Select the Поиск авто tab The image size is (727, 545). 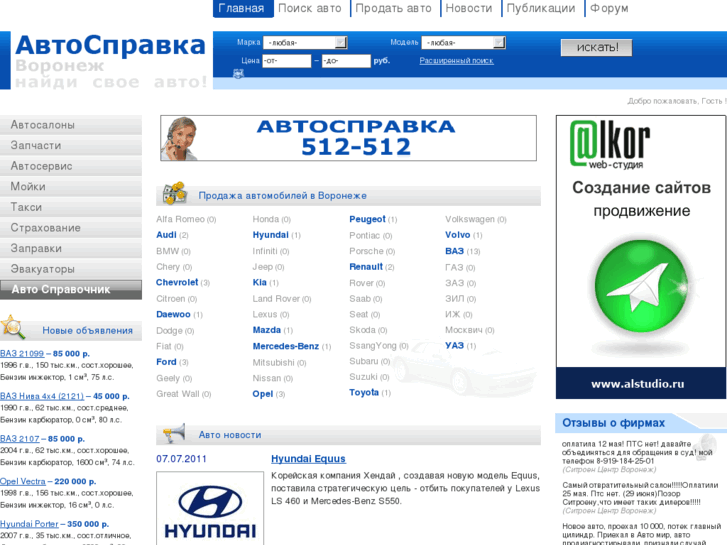[310, 8]
